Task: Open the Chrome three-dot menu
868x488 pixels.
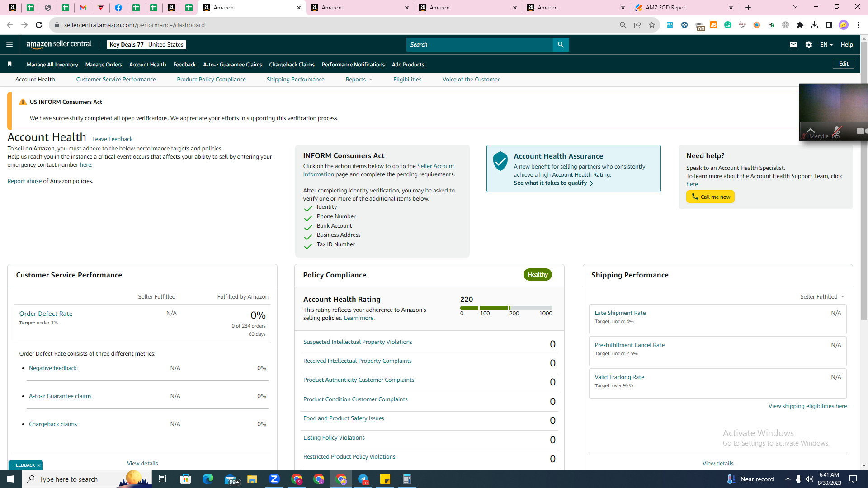Action: pos(858,25)
